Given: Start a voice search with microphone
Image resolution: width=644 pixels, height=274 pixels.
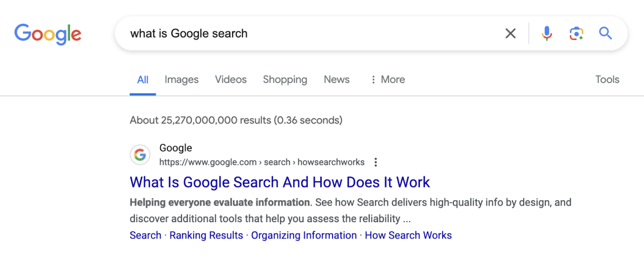Looking at the screenshot, I should click(546, 34).
